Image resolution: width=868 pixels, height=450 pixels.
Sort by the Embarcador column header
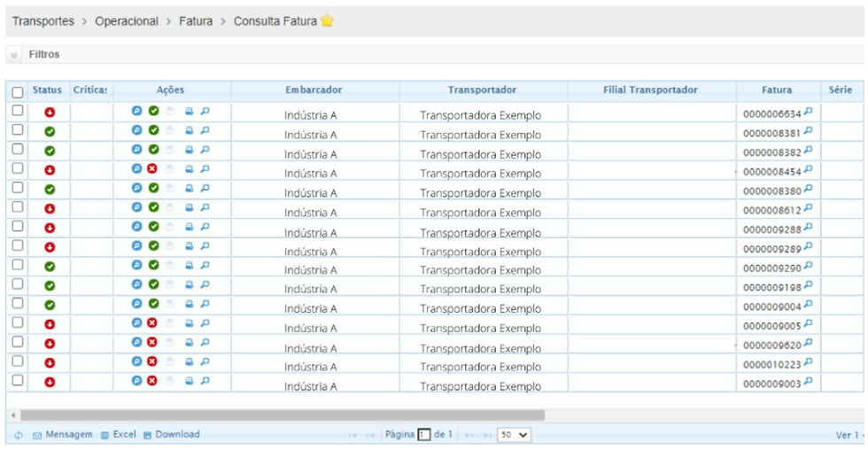(x=314, y=89)
